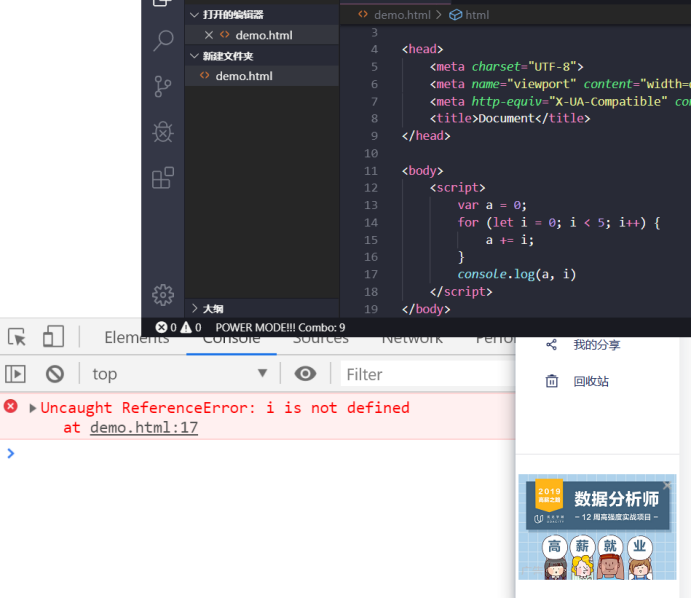
Task: Switch to the Elements tab in DevTools
Action: pos(137,338)
